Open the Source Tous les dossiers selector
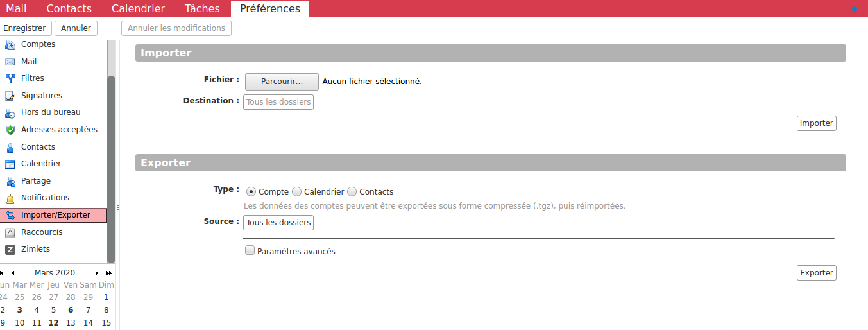This screenshot has width=868, height=330. click(278, 223)
